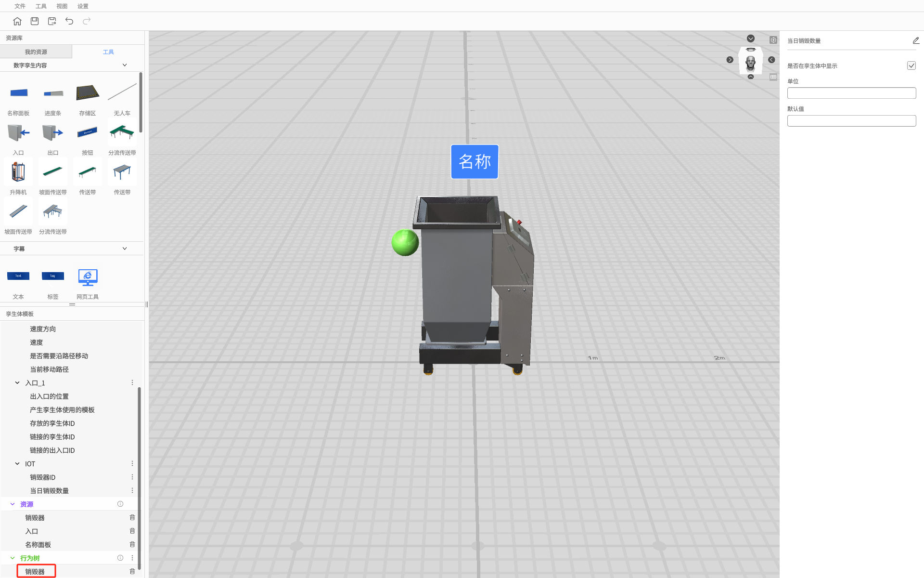Collapse the 入口_1 tree node
The width and height of the screenshot is (924, 578).
[17, 383]
